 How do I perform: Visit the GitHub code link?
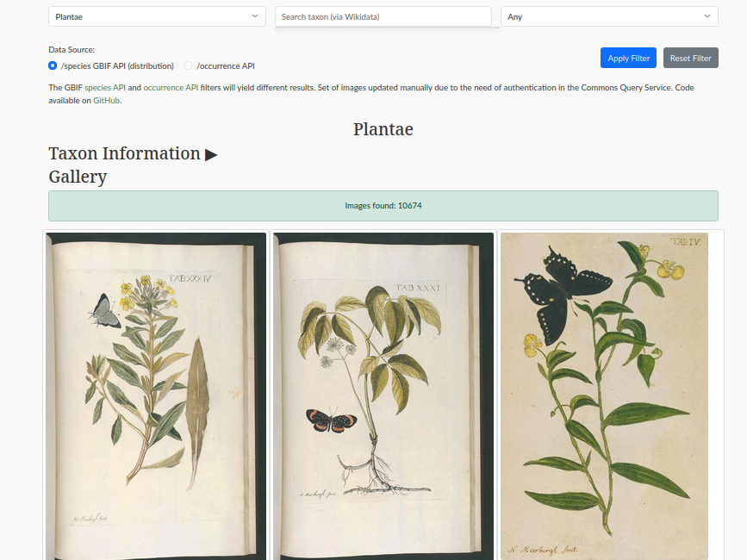107,101
